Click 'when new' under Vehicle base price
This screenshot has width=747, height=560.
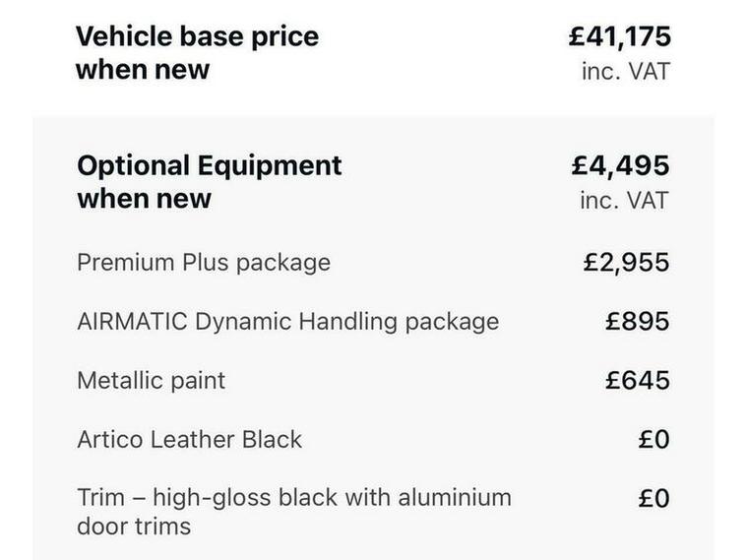pyautogui.click(x=143, y=71)
